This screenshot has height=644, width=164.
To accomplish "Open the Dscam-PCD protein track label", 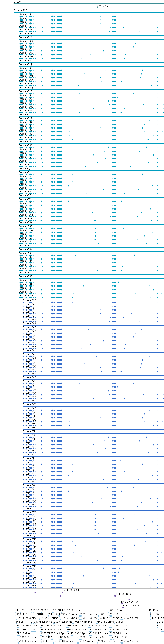I will (29, 301).
